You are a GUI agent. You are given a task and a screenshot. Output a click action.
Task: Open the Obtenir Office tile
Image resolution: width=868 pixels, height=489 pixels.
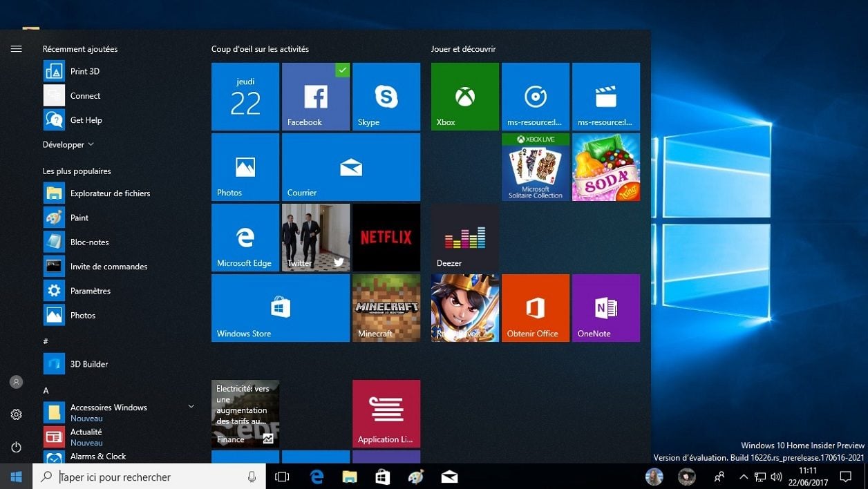pos(536,308)
